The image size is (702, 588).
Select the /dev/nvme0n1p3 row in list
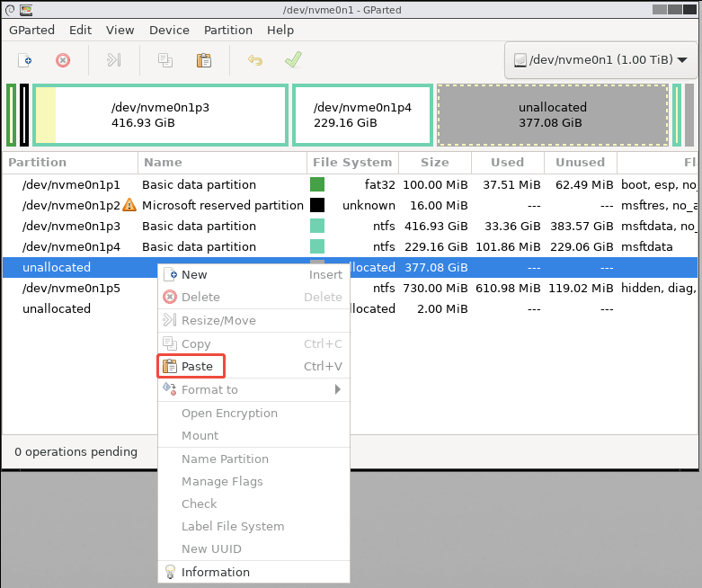pyautogui.click(x=350, y=226)
